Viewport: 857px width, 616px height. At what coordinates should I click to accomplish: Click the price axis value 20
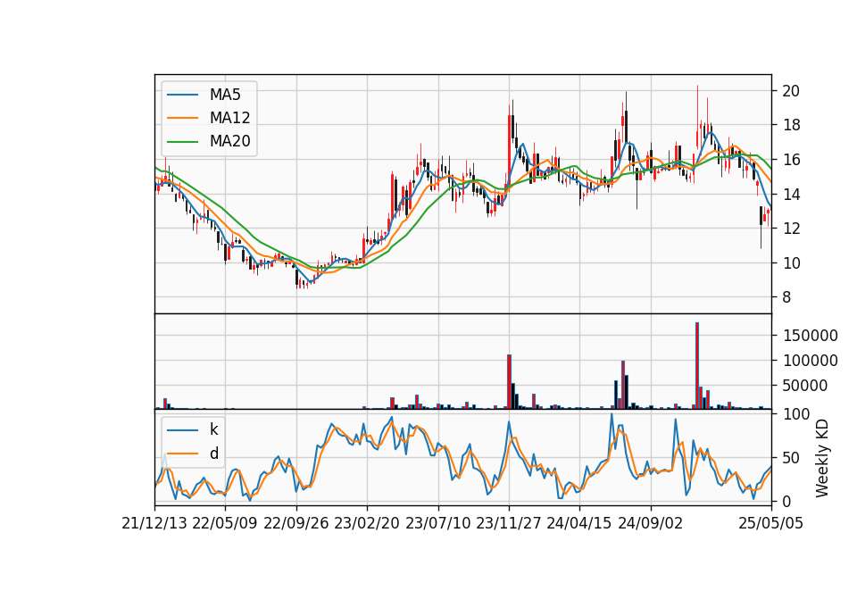[790, 91]
